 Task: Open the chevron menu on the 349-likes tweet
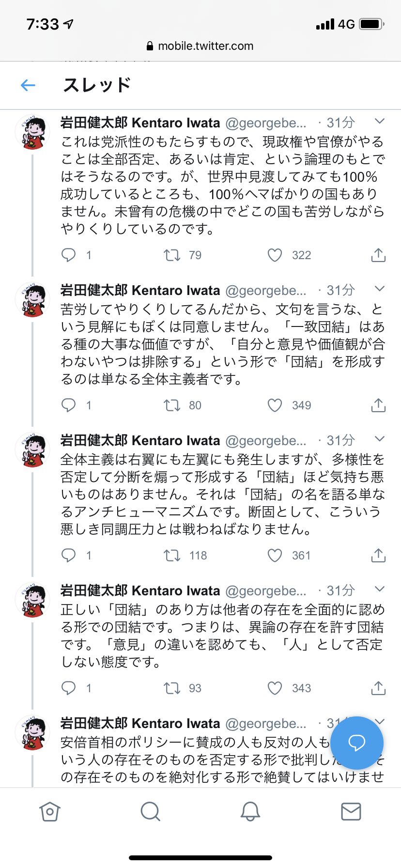380,289
